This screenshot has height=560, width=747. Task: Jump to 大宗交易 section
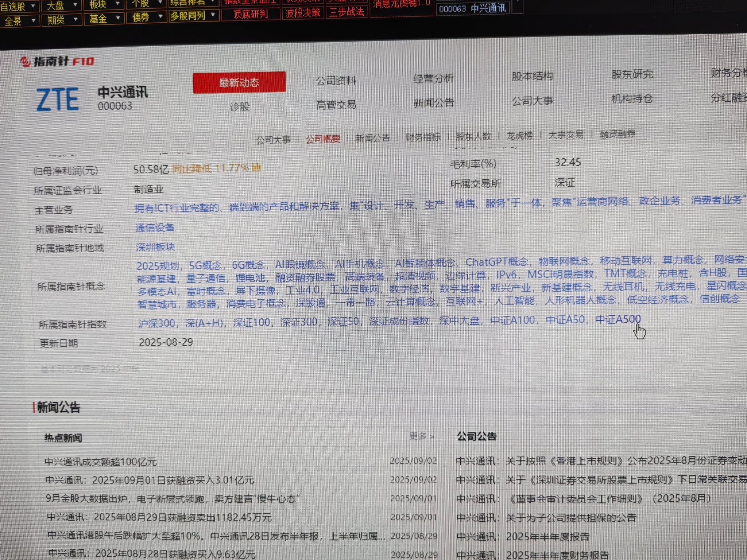click(x=566, y=135)
